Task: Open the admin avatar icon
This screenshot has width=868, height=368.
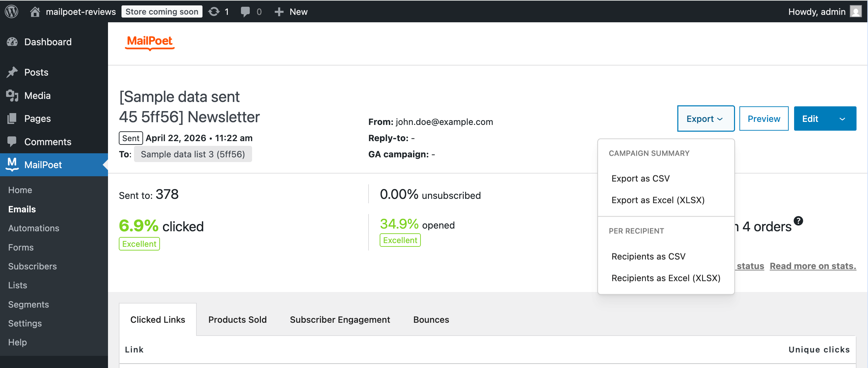Action: [856, 12]
